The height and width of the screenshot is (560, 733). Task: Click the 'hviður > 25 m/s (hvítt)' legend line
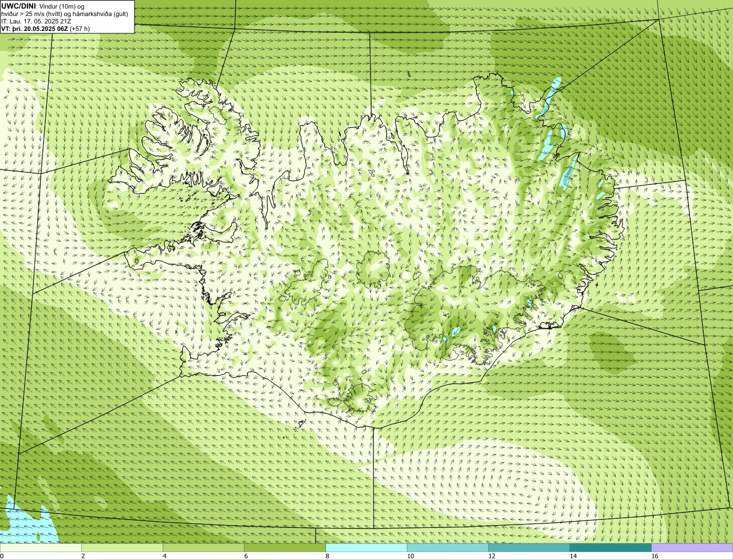(65, 14)
